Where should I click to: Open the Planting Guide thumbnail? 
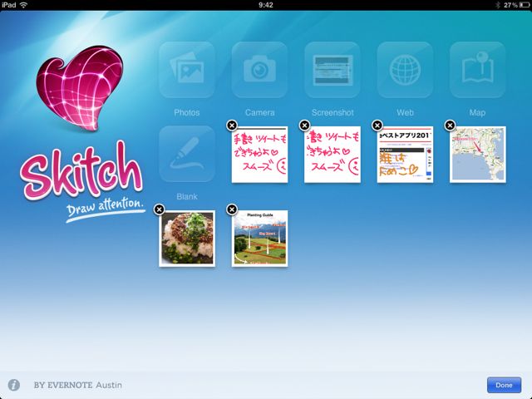pyautogui.click(x=260, y=239)
